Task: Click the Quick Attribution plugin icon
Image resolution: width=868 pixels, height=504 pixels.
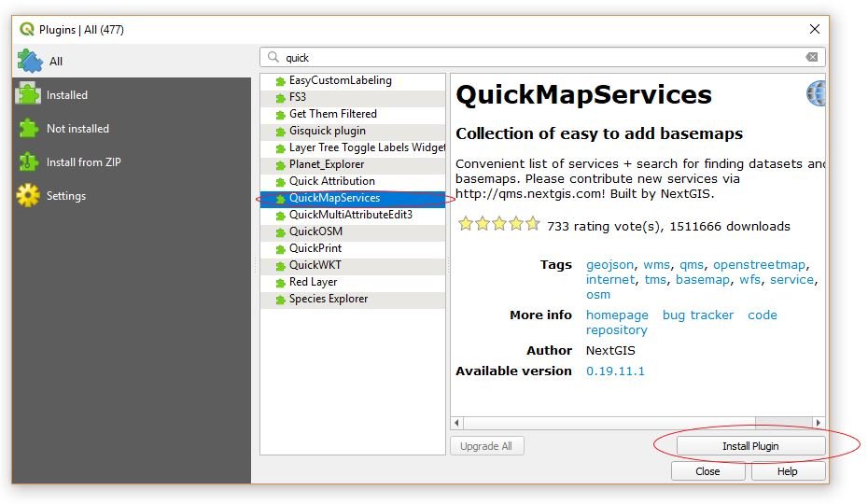Action: tap(280, 182)
